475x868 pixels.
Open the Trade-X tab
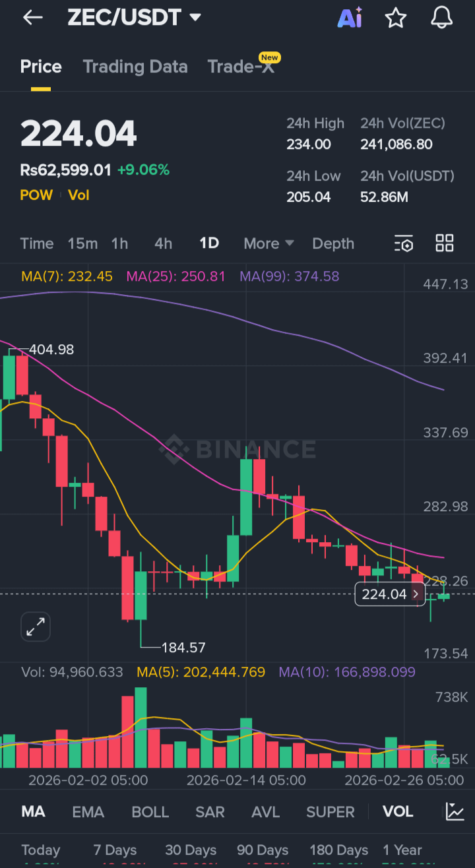tap(241, 67)
